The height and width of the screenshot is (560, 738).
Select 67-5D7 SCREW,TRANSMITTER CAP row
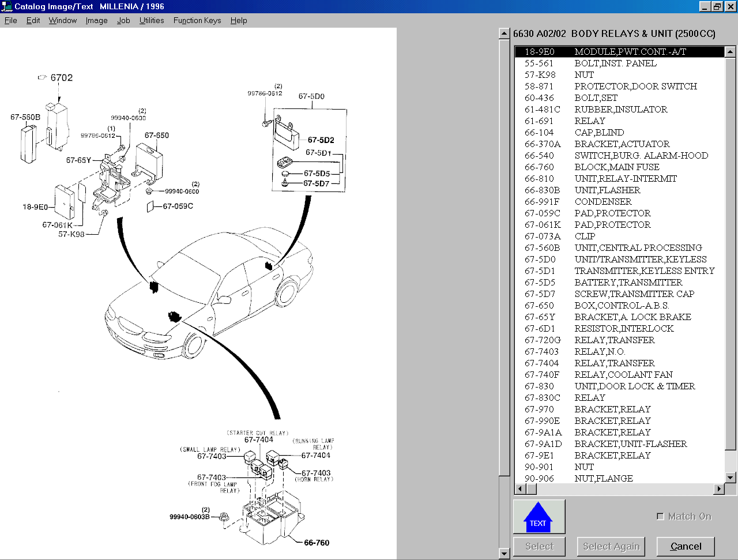[619, 294]
